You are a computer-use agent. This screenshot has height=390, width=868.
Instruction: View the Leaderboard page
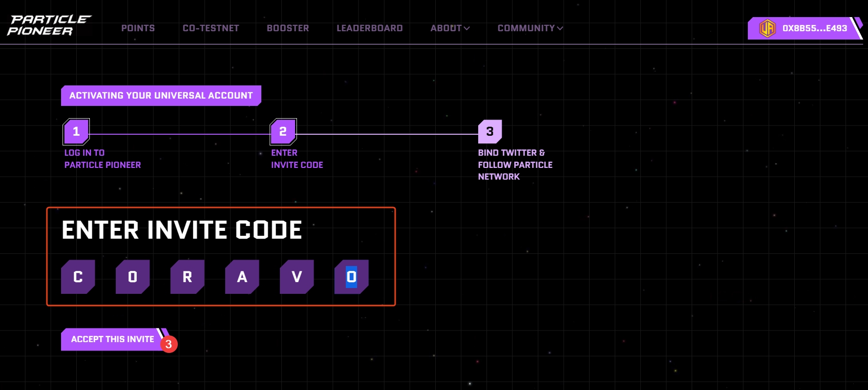point(369,28)
